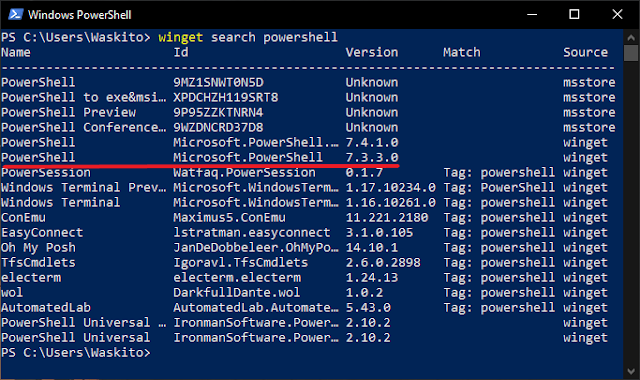Click the 'Source' column header

coord(585,52)
